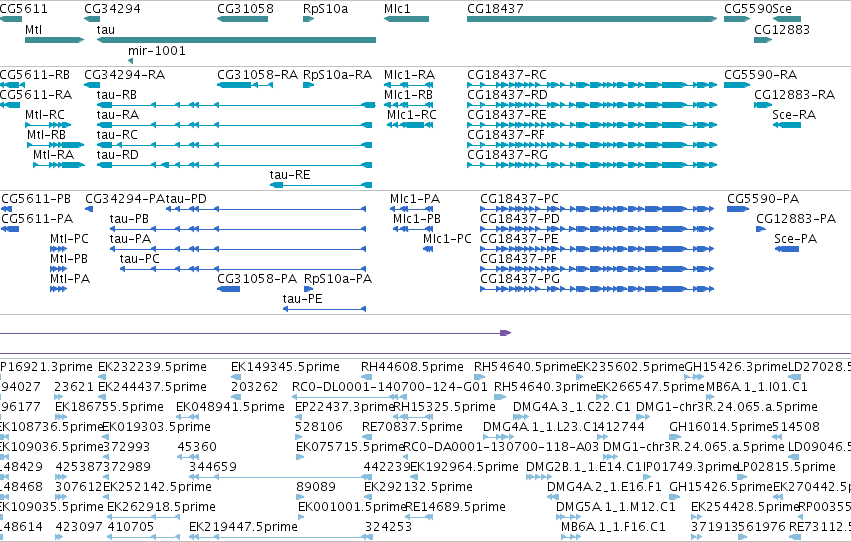
Task: Click the Sce-PA protein label
Action: (x=796, y=239)
